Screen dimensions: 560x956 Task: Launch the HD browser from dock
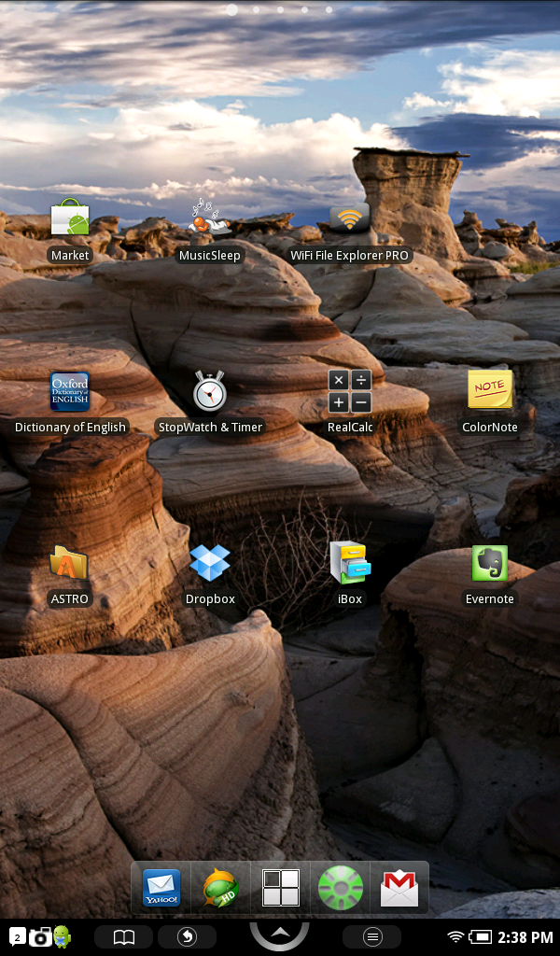click(220, 889)
